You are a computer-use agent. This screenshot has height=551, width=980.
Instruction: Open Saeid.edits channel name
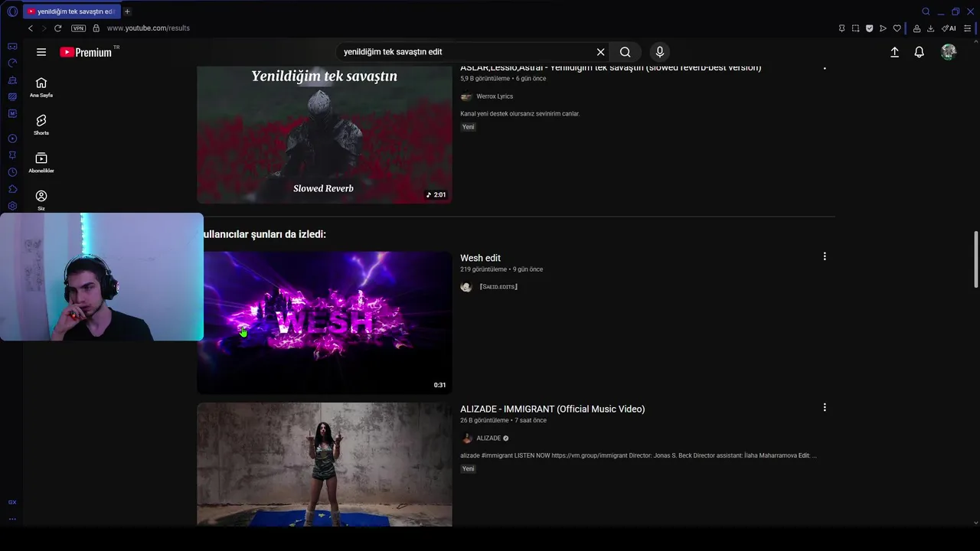(498, 287)
